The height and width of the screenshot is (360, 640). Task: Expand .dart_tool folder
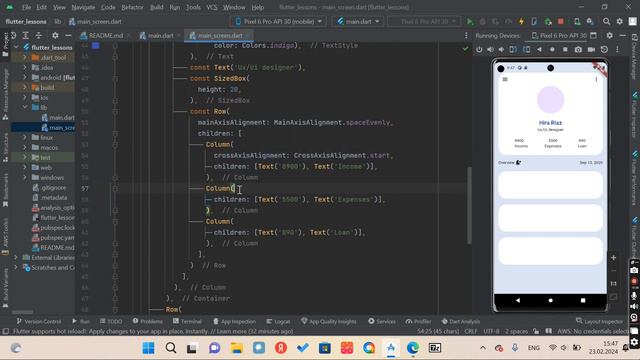pos(25,58)
